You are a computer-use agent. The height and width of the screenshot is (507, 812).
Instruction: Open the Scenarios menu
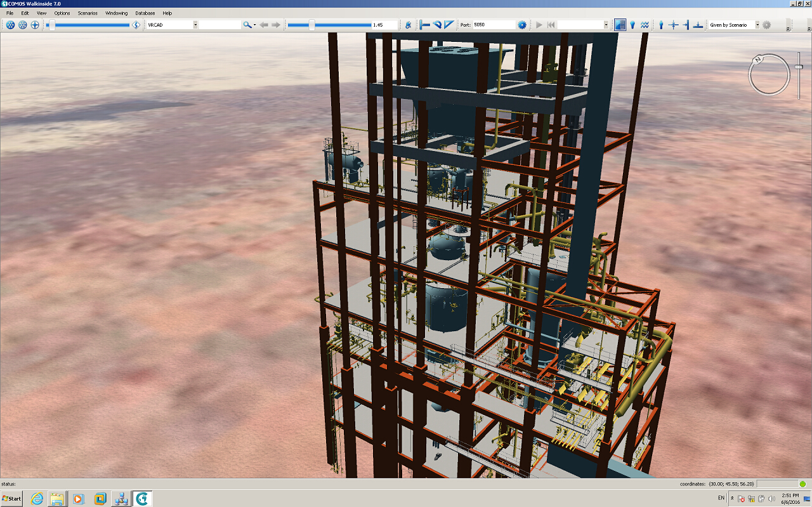point(88,13)
